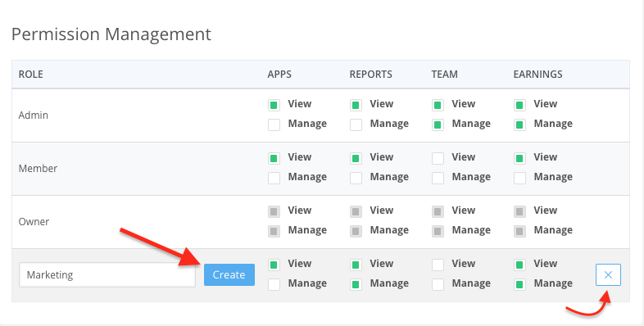This screenshot has height=326, width=644.
Task: Uncheck new role Earnings Manage checkbox
Action: 519,284
